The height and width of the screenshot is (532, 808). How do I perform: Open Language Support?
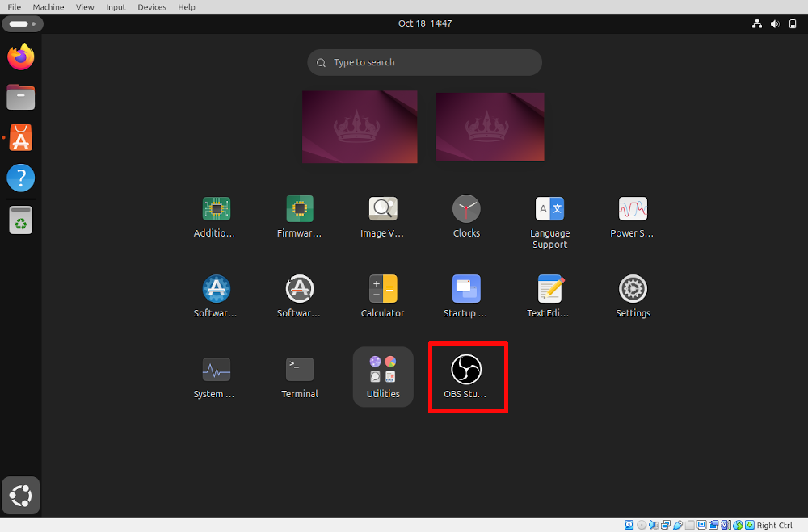coord(549,207)
